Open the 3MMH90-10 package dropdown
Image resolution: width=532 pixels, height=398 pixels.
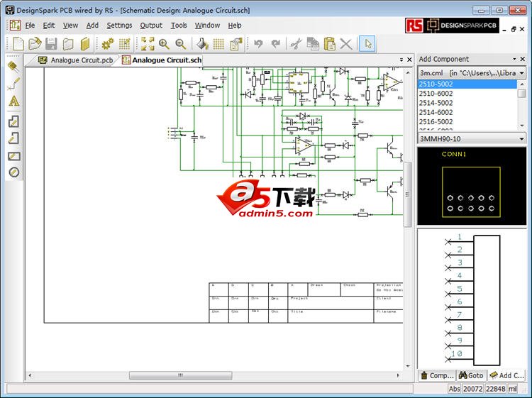pyautogui.click(x=521, y=138)
